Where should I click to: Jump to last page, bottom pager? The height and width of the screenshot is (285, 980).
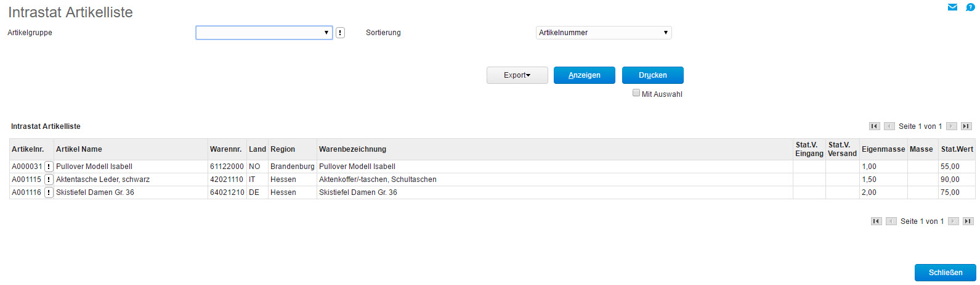tap(968, 221)
